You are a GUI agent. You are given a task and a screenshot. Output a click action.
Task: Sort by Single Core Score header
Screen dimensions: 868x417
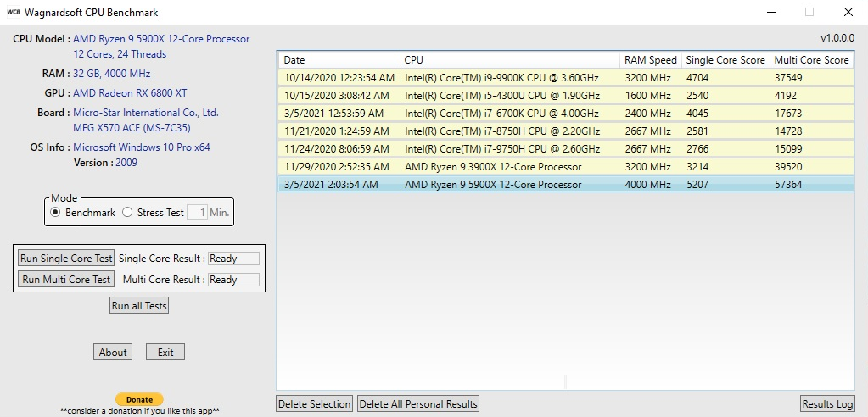pos(725,59)
